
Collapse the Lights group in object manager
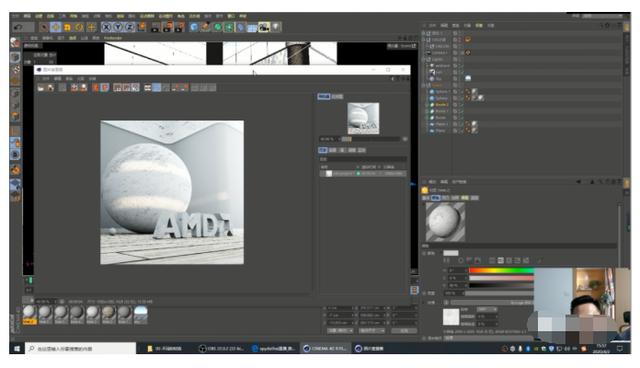click(x=424, y=59)
